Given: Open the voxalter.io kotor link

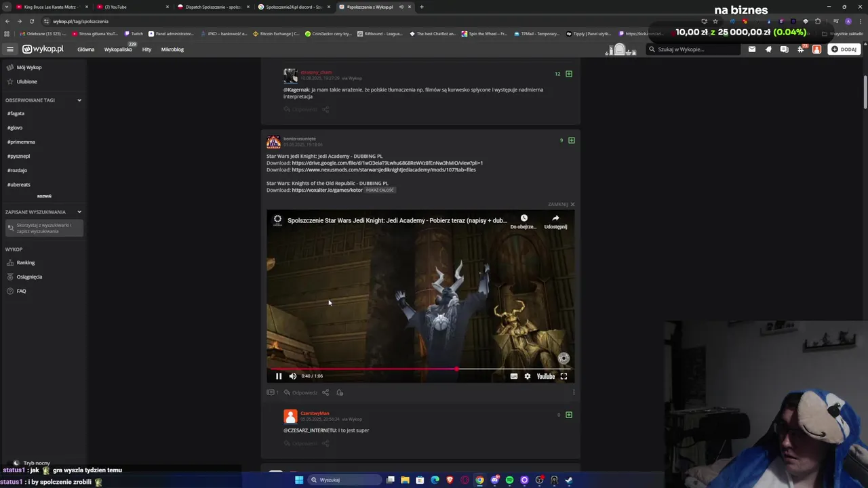Looking at the screenshot, I should coord(327,190).
